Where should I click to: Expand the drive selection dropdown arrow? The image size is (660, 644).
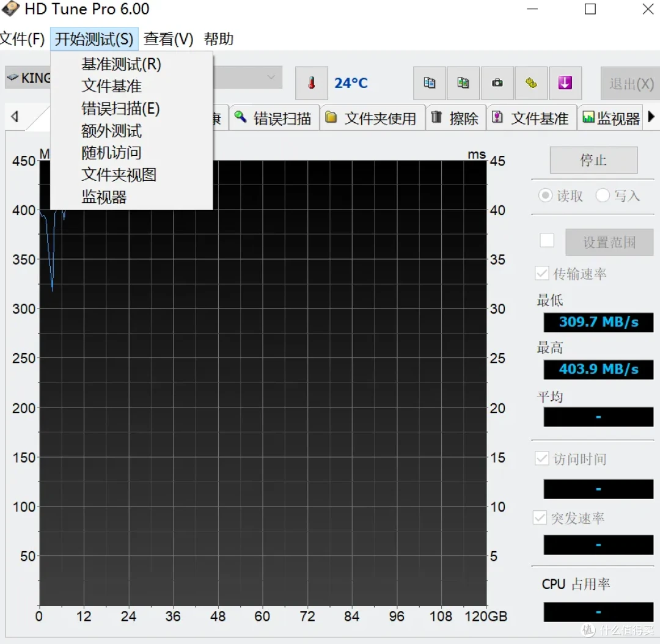pyautogui.click(x=271, y=78)
